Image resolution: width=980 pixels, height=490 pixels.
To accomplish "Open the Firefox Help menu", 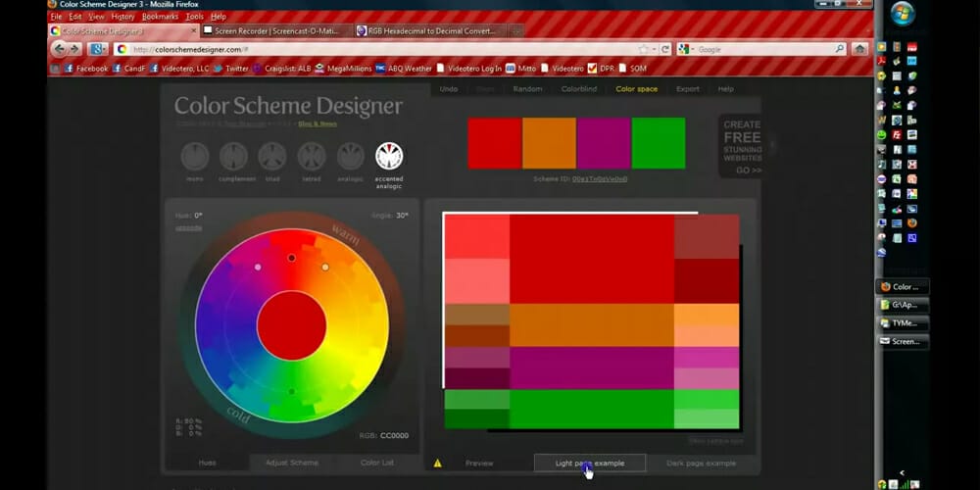I will click(x=219, y=17).
